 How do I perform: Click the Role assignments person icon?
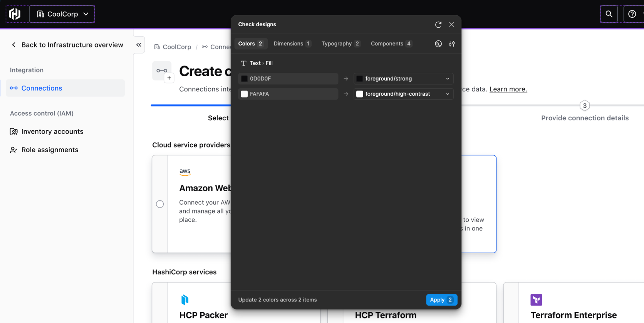coord(14,150)
